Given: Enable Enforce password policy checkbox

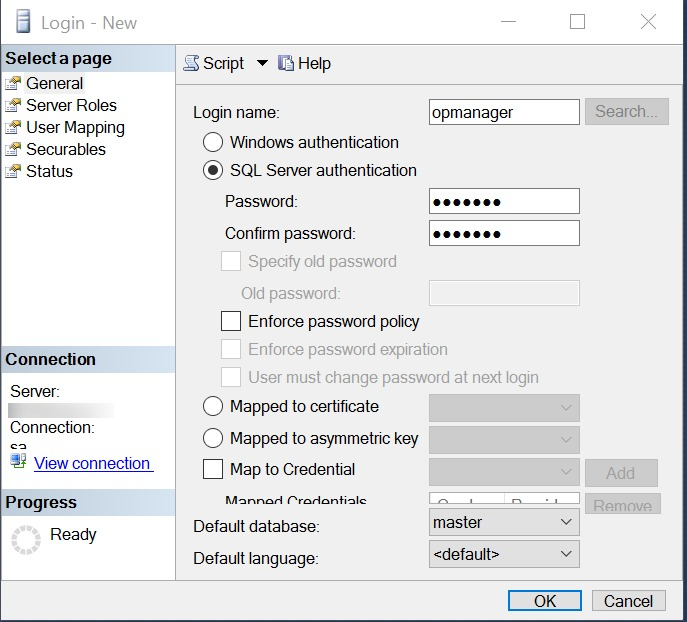Looking at the screenshot, I should [x=231, y=321].
